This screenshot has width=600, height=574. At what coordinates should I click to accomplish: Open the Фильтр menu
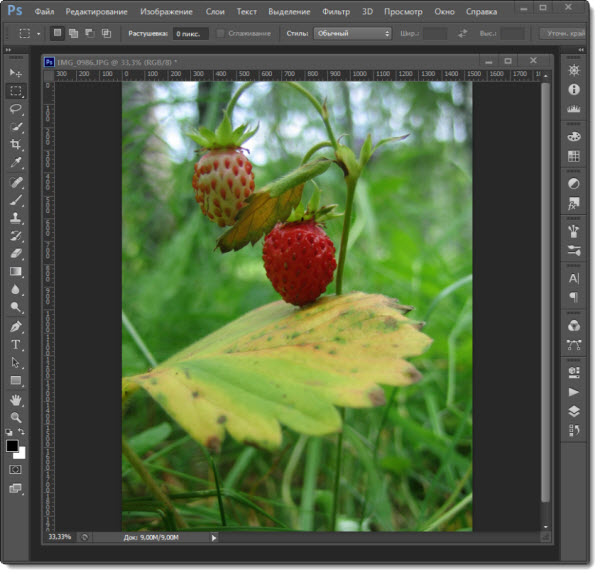336,11
